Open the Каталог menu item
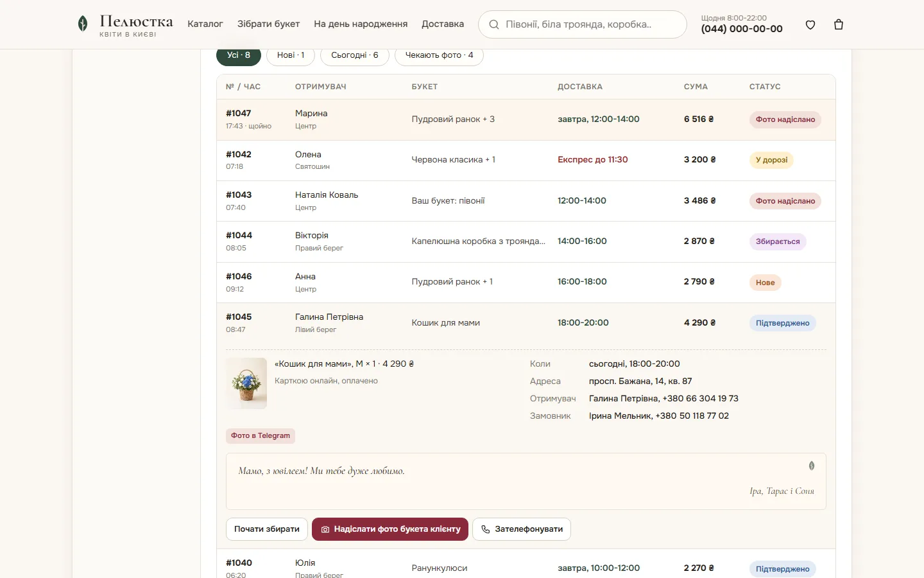Screen dimensions: 924x578 205,24
